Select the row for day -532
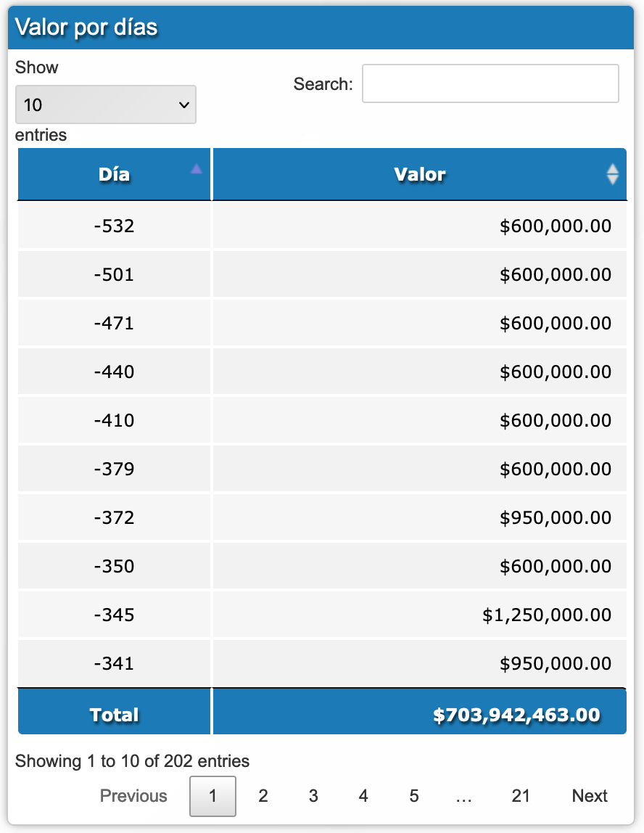Viewport: 644px width, 833px height. 115,226
